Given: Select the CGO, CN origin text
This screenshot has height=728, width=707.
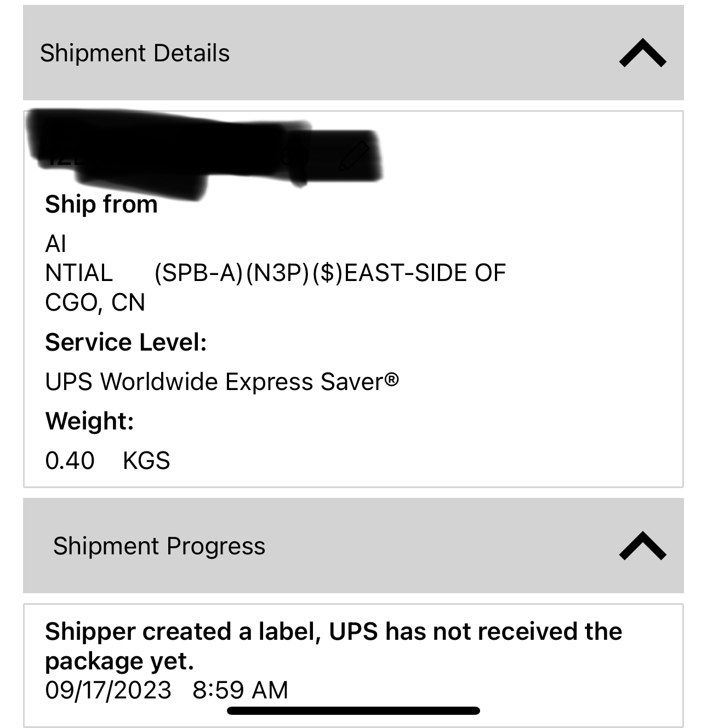Looking at the screenshot, I should point(95,302).
